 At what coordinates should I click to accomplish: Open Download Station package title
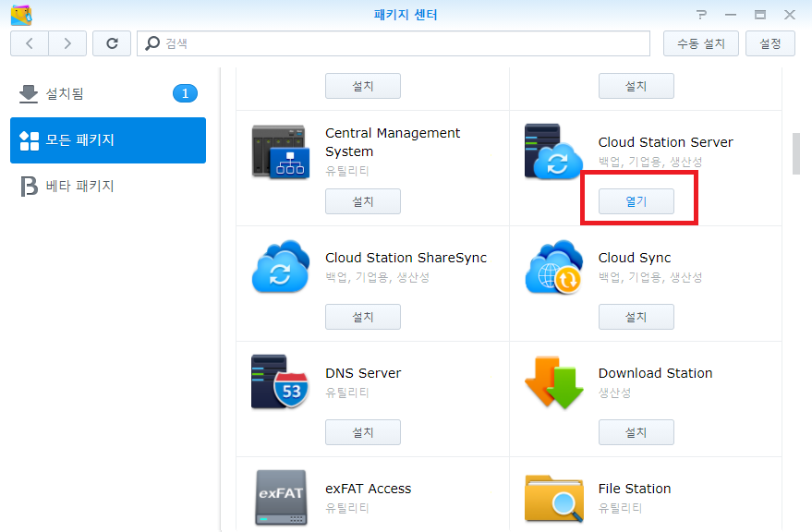pyautogui.click(x=656, y=373)
